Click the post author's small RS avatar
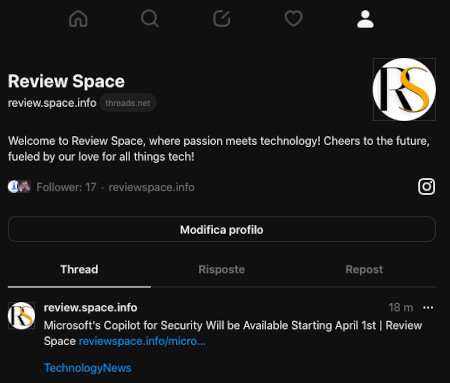The image size is (450, 383). click(x=21, y=315)
